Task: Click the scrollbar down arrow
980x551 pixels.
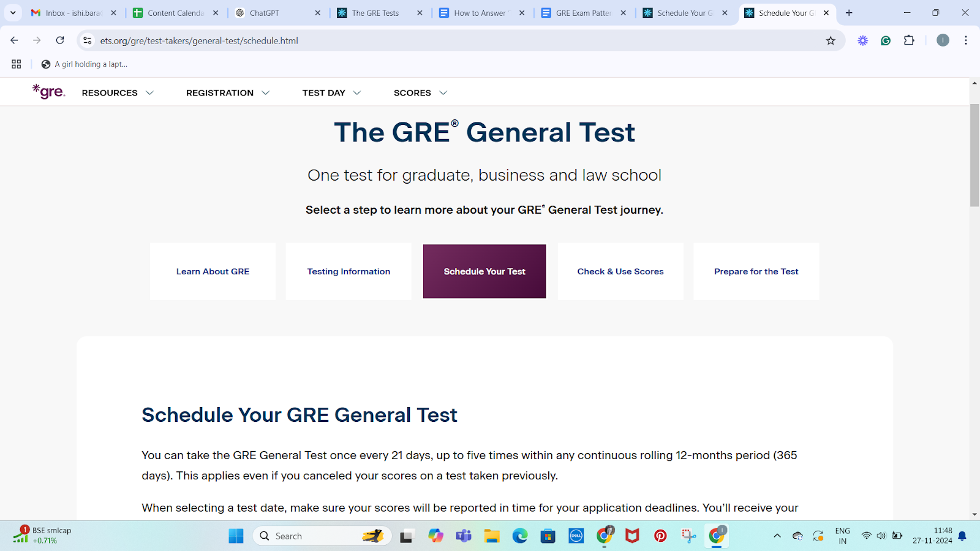Action: 974,514
